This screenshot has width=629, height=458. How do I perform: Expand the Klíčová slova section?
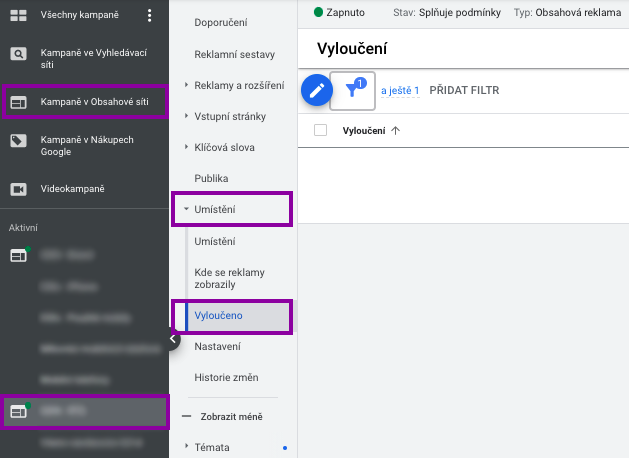click(186, 147)
